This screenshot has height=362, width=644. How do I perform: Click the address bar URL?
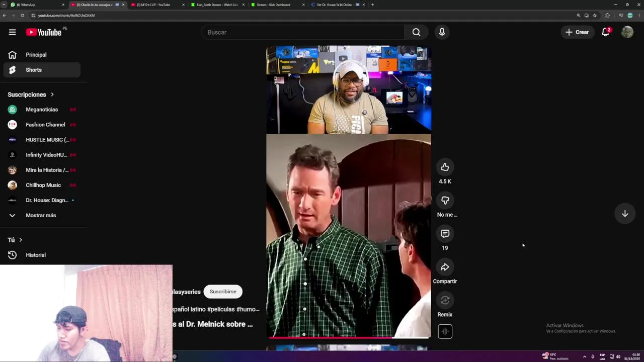pos(66,16)
